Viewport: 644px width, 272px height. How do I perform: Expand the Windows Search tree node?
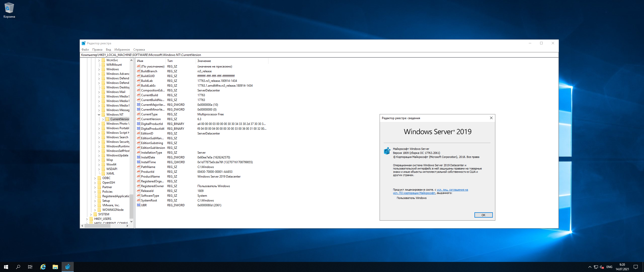pos(99,137)
